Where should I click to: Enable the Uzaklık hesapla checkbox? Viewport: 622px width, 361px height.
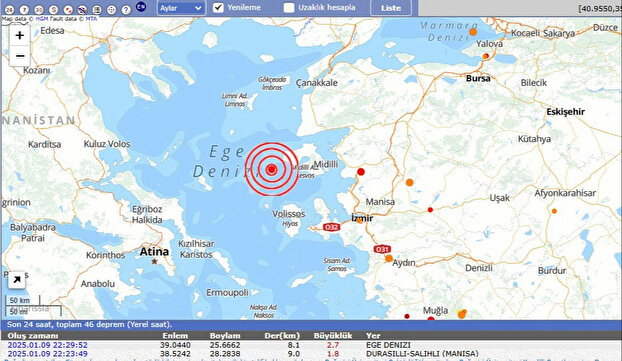[289, 7]
